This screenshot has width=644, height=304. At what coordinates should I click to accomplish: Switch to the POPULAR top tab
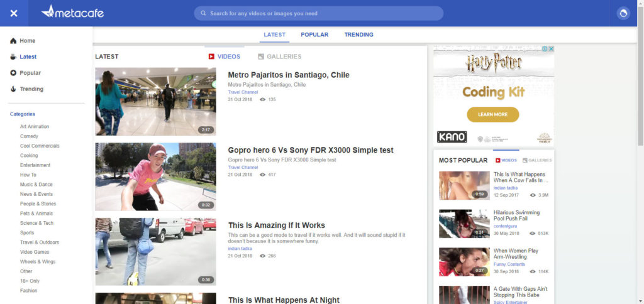tap(314, 35)
